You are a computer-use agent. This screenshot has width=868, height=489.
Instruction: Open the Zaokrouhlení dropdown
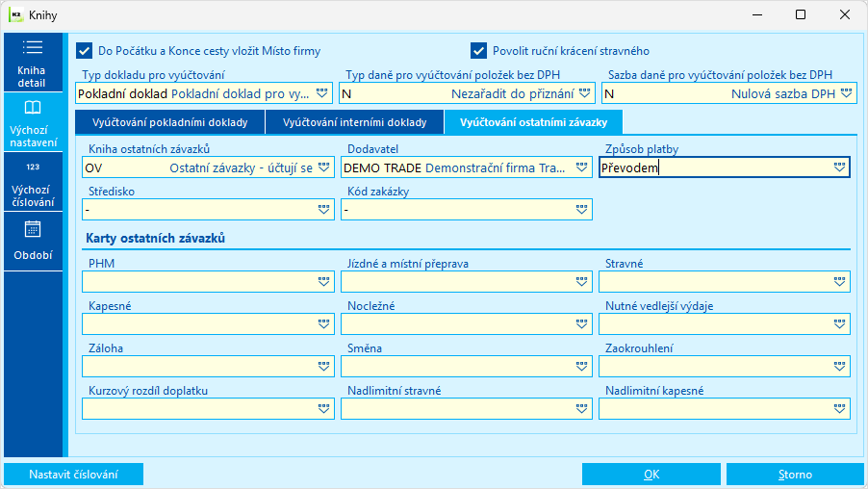point(839,366)
